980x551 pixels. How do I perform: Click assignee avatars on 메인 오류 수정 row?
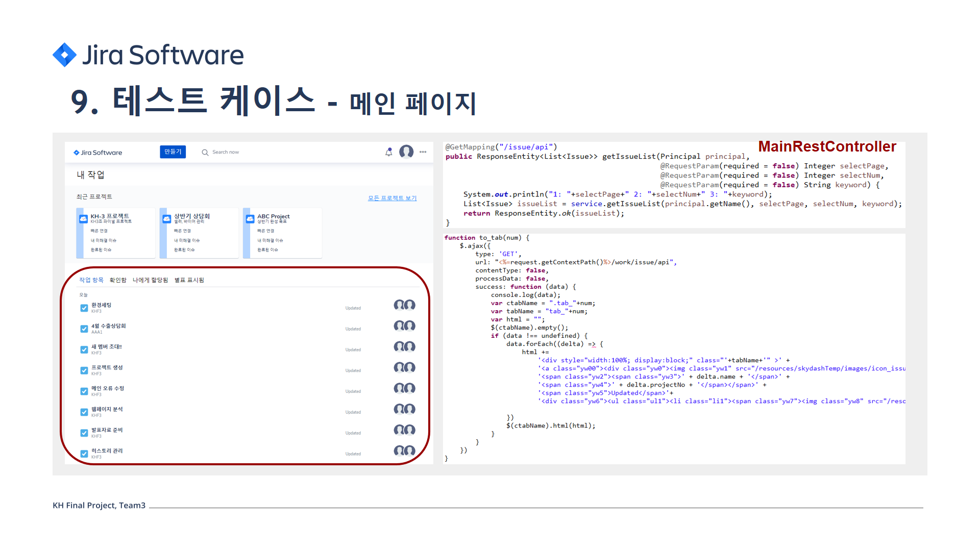point(404,389)
